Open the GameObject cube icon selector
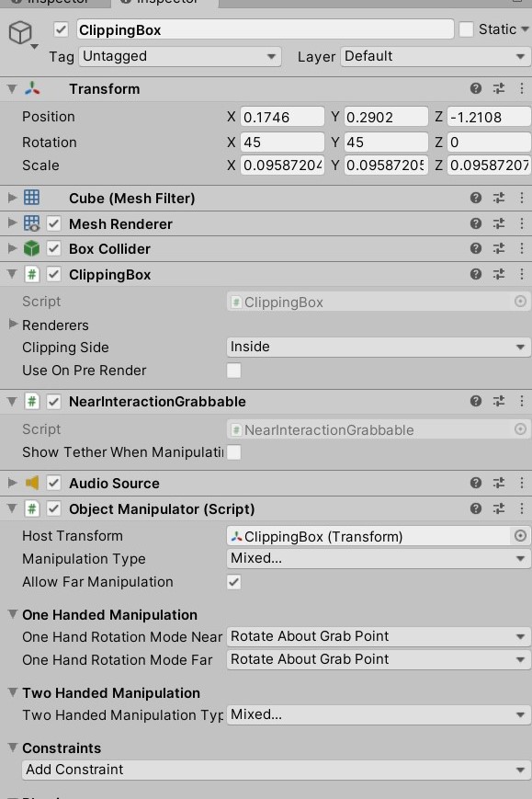Screen dimensions: 532x799 tap(22, 34)
